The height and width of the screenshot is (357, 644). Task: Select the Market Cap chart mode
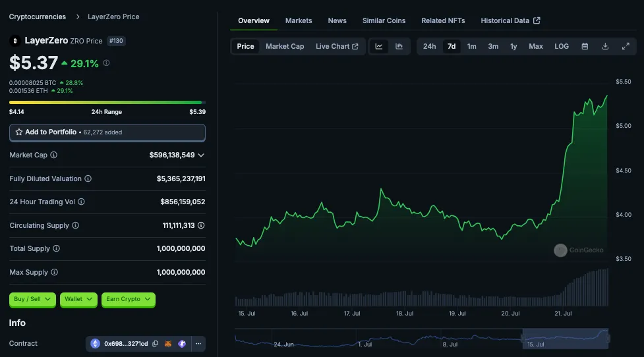point(285,46)
